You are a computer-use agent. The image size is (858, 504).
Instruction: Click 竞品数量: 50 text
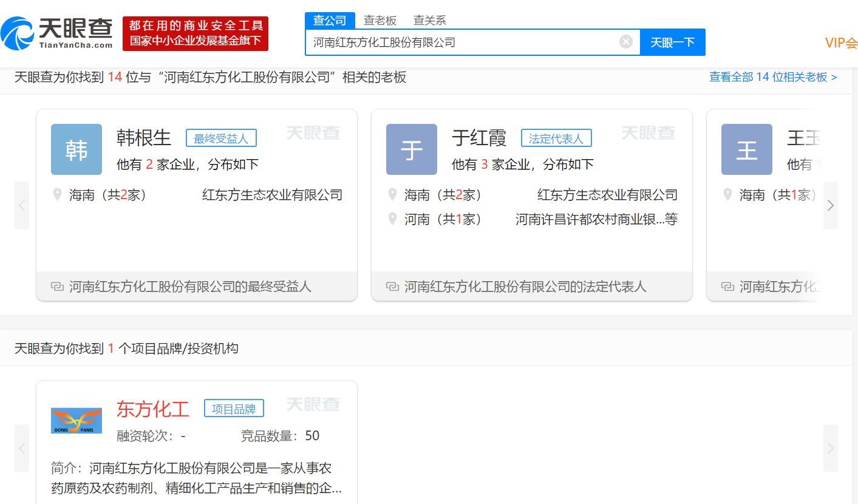tap(280, 436)
